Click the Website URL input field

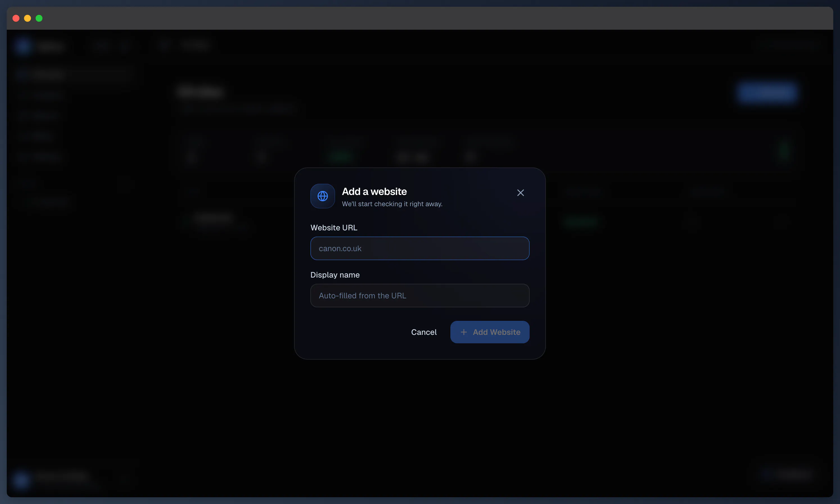(420, 248)
